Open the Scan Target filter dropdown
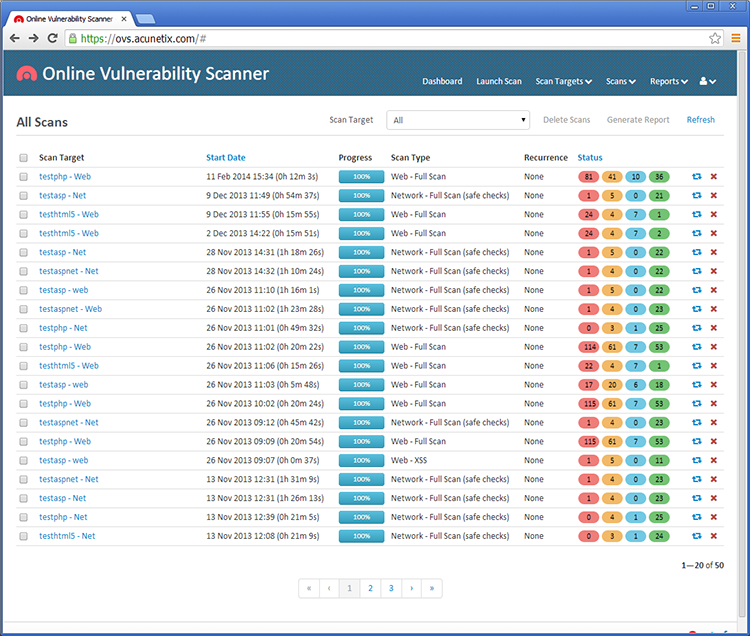 coord(458,120)
